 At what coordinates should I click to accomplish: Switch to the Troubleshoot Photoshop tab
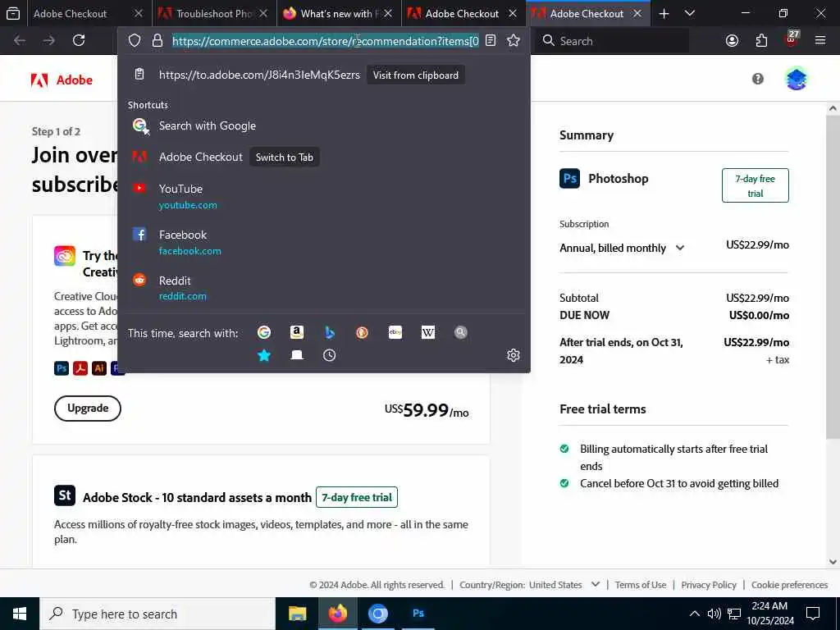click(x=214, y=14)
